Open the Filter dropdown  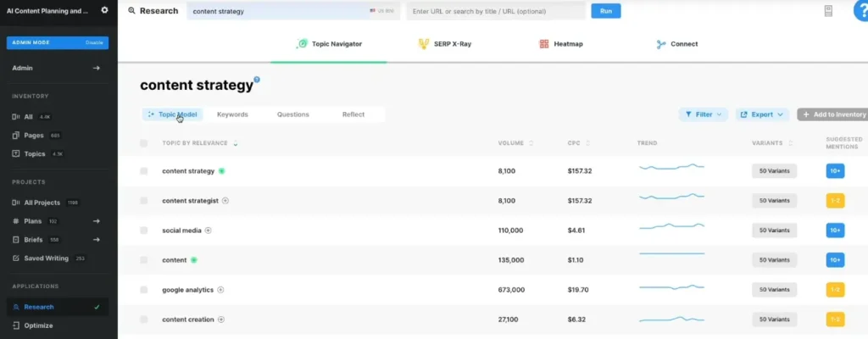coord(703,114)
